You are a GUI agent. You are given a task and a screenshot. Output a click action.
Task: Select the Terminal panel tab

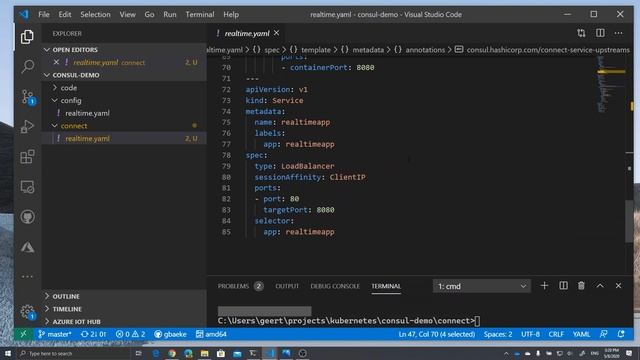point(386,286)
